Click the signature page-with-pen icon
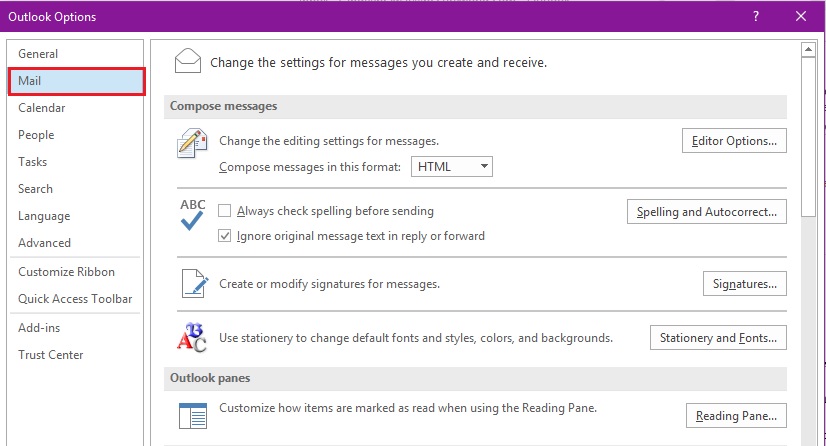The width and height of the screenshot is (826, 446). click(x=192, y=284)
